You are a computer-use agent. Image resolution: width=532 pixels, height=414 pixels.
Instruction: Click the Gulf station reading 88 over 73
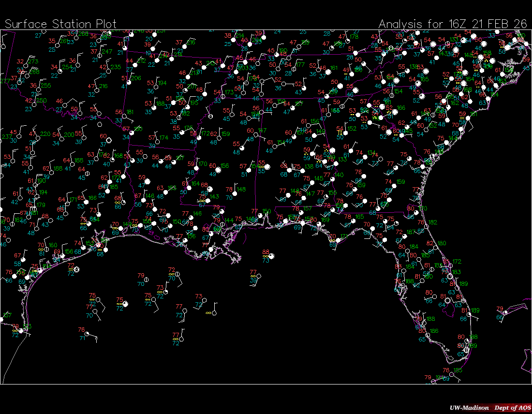pos(271,256)
